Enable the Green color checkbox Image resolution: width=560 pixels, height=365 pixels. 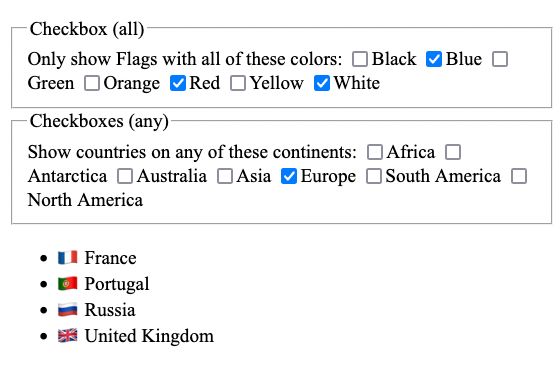500,59
